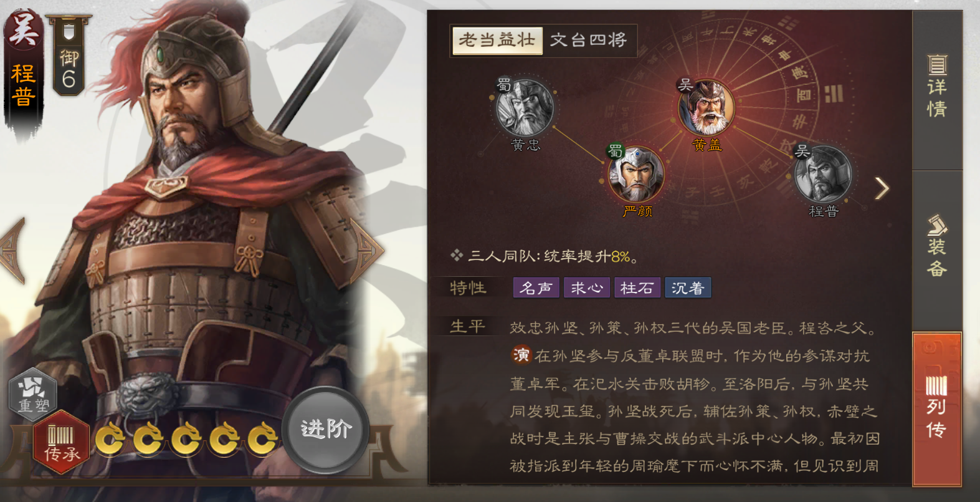980x502 pixels.
Task: Click the first golden star rank
Action: pyautogui.click(x=109, y=439)
